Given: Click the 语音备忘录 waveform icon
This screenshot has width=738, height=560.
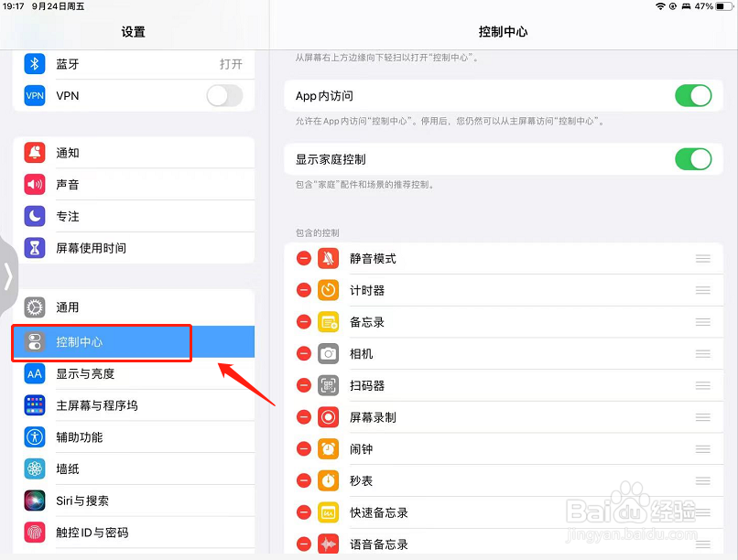Looking at the screenshot, I should point(328,544).
